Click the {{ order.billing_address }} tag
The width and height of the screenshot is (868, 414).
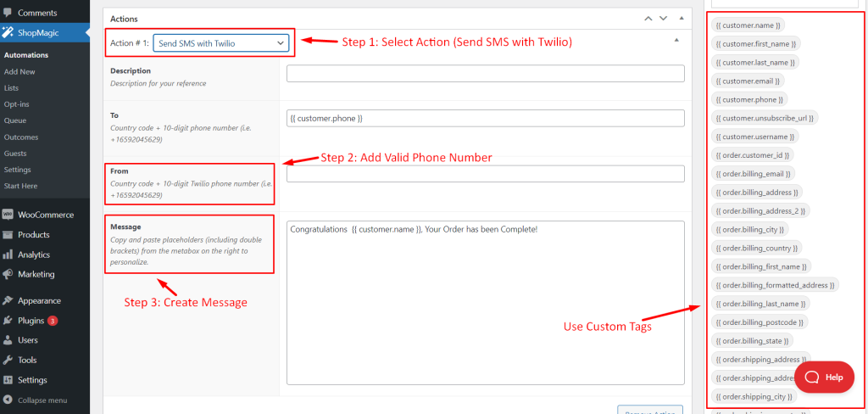click(757, 193)
